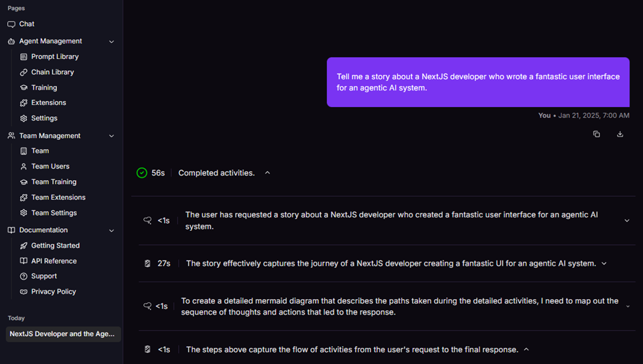Expand the 27s story activity details
The width and height of the screenshot is (643, 364).
[x=604, y=264]
